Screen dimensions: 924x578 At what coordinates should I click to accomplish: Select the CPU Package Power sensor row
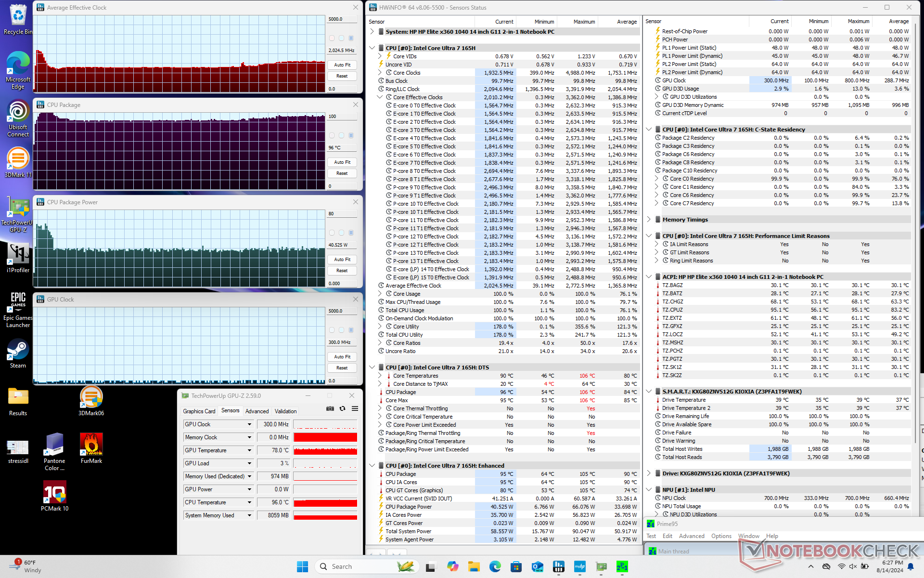(508, 507)
